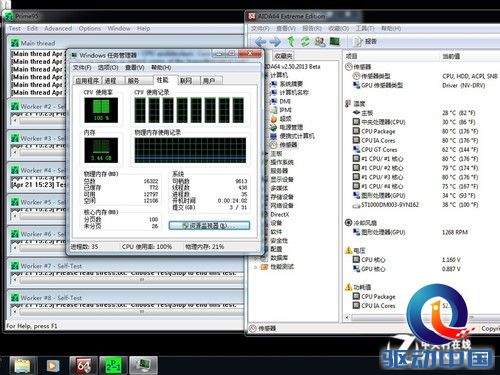Viewport: 500px width, 375px height.
Task: Open Prime95 Help menu
Action: click(143, 29)
